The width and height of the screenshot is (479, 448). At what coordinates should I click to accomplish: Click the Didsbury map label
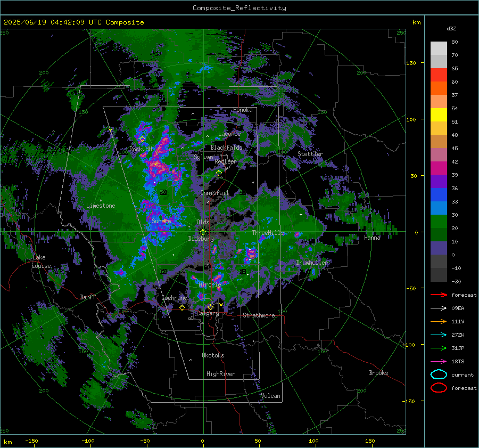click(201, 239)
